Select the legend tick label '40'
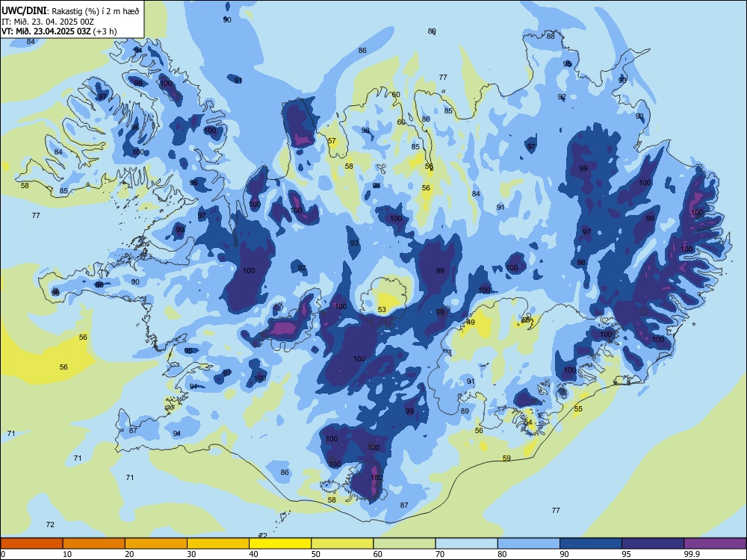Viewport: 747px width, 560px height. point(253,554)
